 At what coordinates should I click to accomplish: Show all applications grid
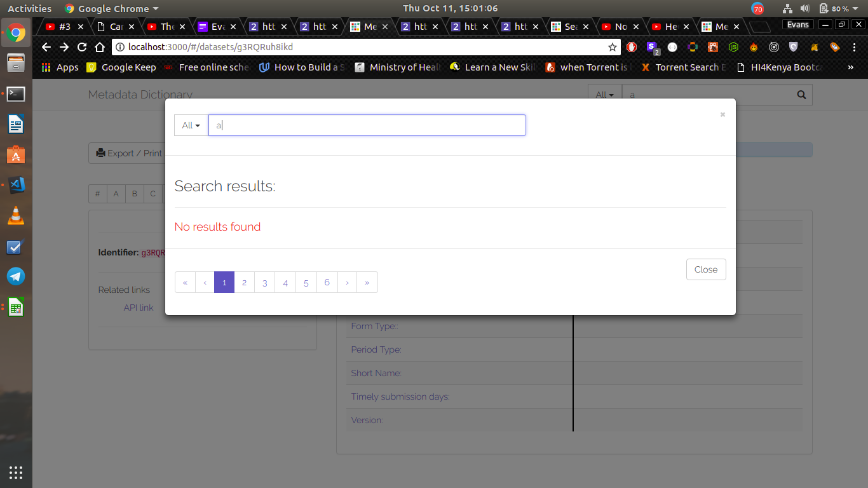tap(16, 472)
